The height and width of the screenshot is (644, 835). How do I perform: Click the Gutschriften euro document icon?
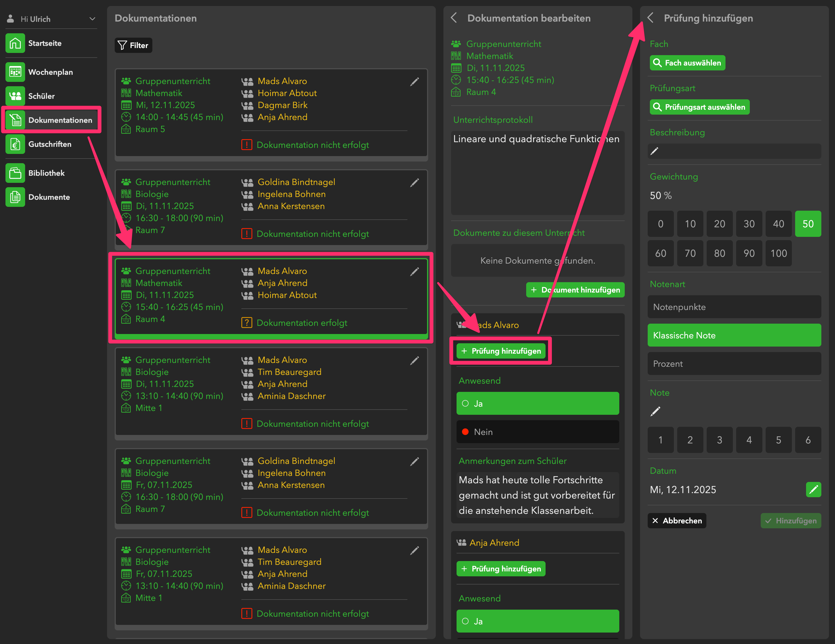(x=15, y=144)
